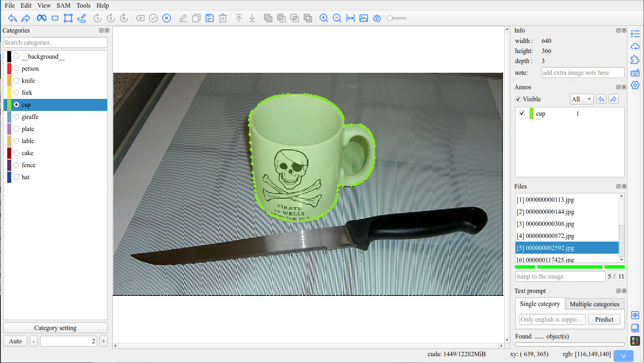Click the Jump to the image field

560,276
